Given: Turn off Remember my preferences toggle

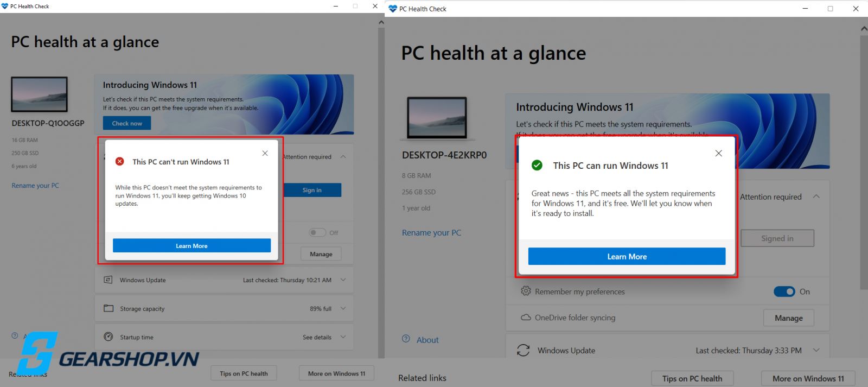Looking at the screenshot, I should click(784, 291).
